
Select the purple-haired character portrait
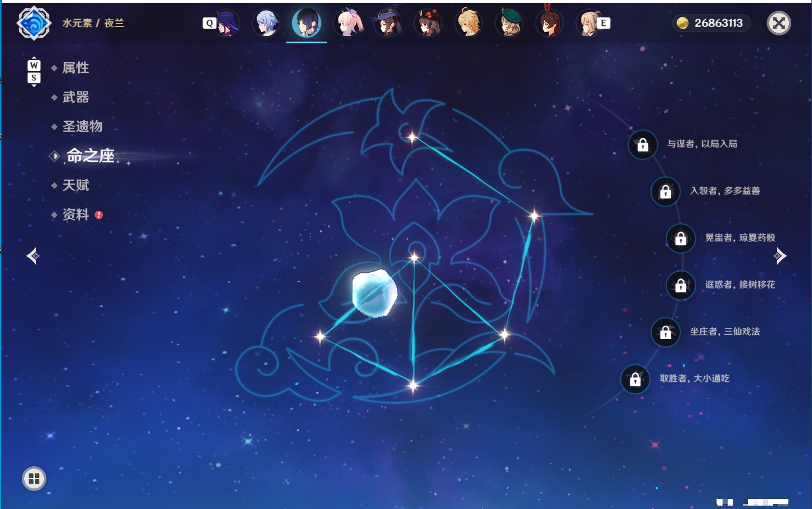pyautogui.click(x=227, y=23)
